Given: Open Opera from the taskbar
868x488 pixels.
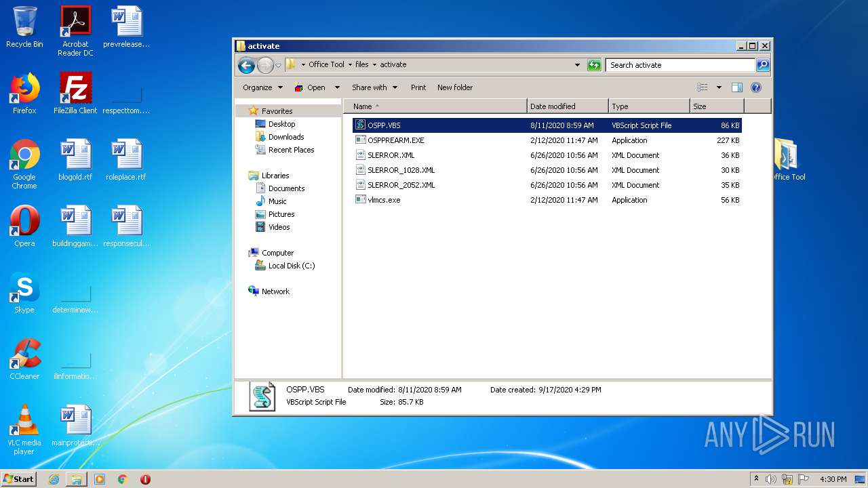Looking at the screenshot, I should pyautogui.click(x=145, y=479).
